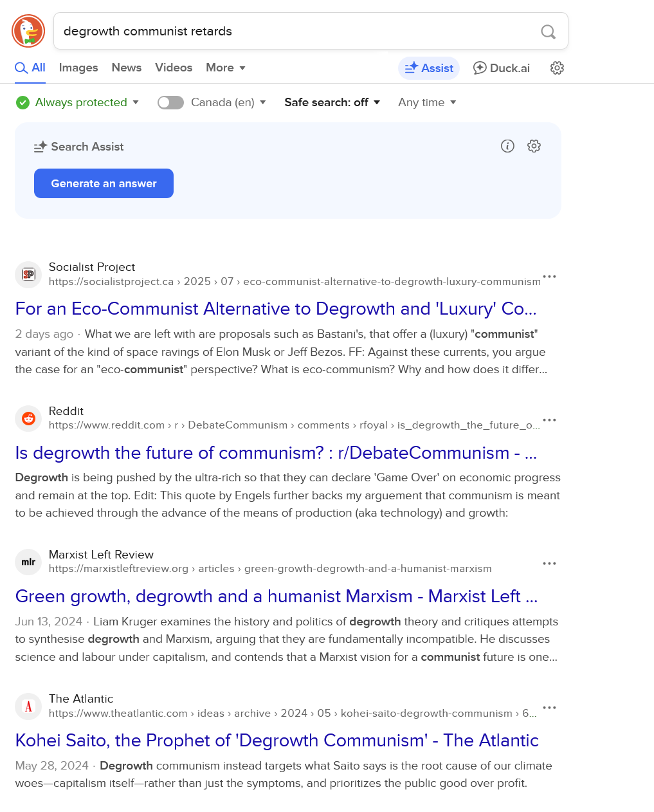Open more options for Marxist Left Review result

(x=549, y=563)
